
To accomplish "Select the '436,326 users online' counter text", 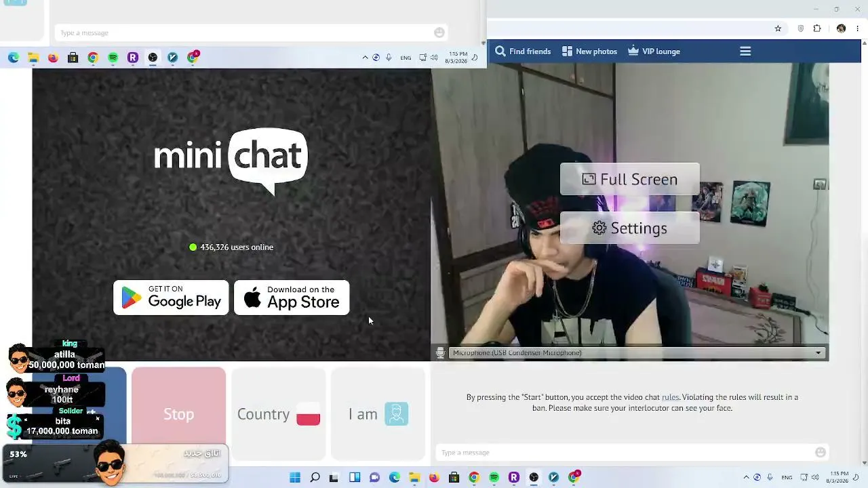I will point(237,247).
